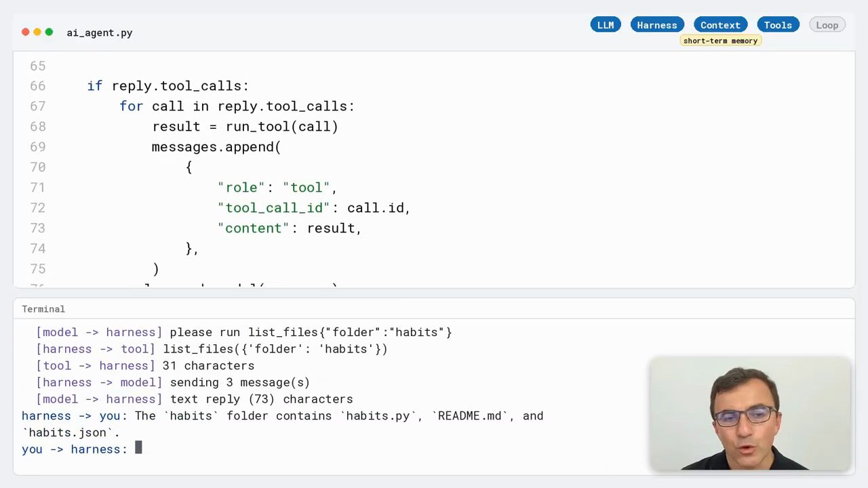Click the '"content": result,' code line
This screenshot has width=868, height=488.
tap(290, 228)
